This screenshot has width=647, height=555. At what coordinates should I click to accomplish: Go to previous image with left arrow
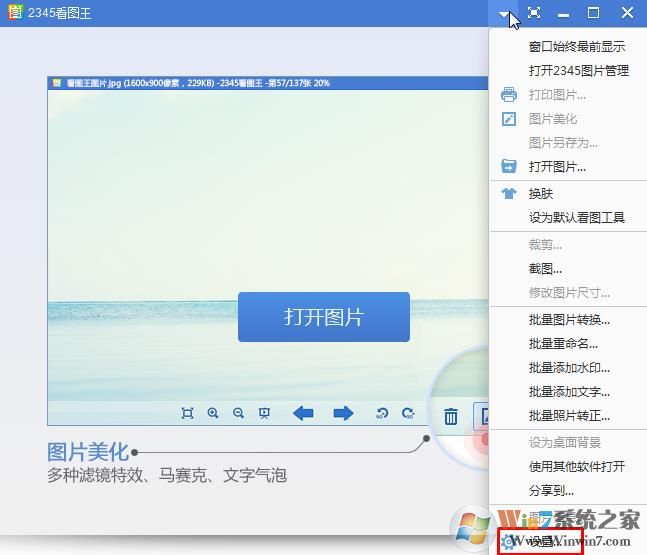coord(303,413)
